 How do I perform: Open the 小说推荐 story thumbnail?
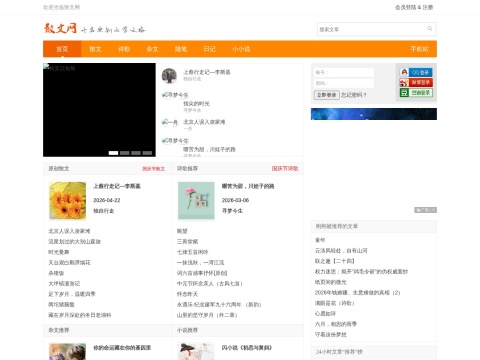pos(196,352)
